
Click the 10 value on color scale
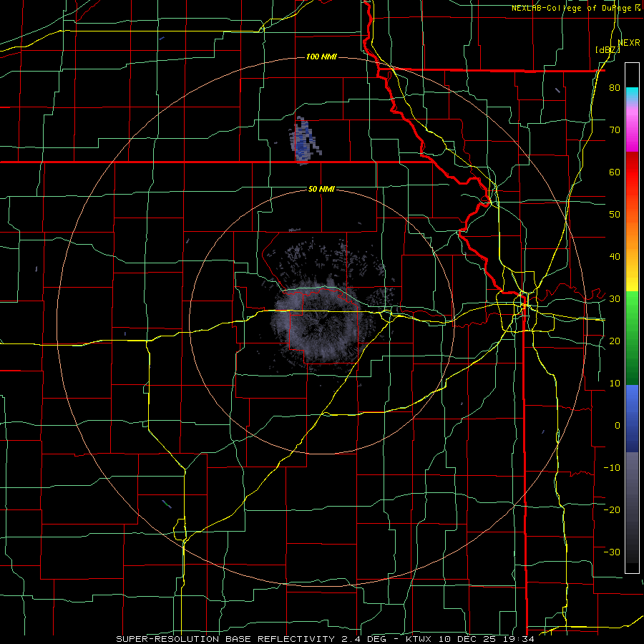click(615, 384)
